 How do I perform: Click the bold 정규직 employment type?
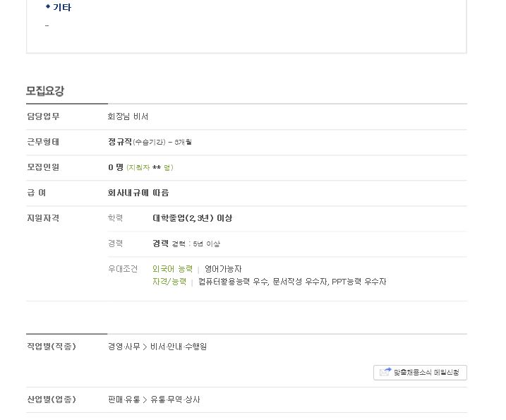tap(120, 142)
